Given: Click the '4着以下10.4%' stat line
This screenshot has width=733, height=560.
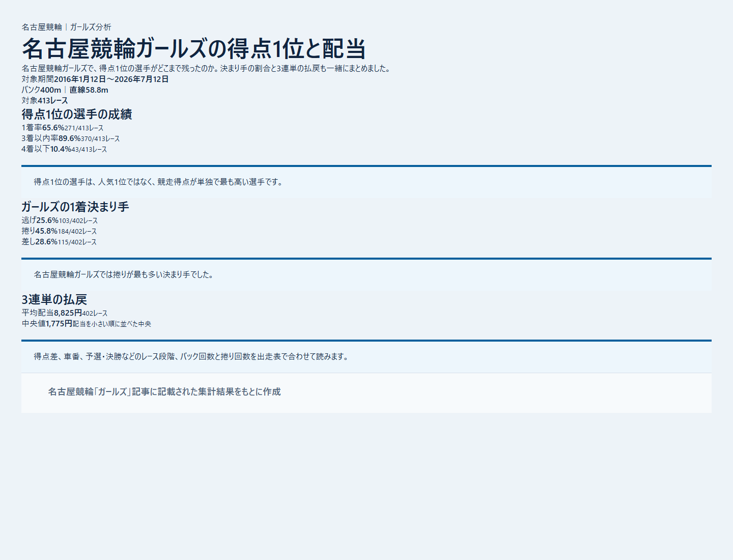Looking at the screenshot, I should click(x=64, y=149).
